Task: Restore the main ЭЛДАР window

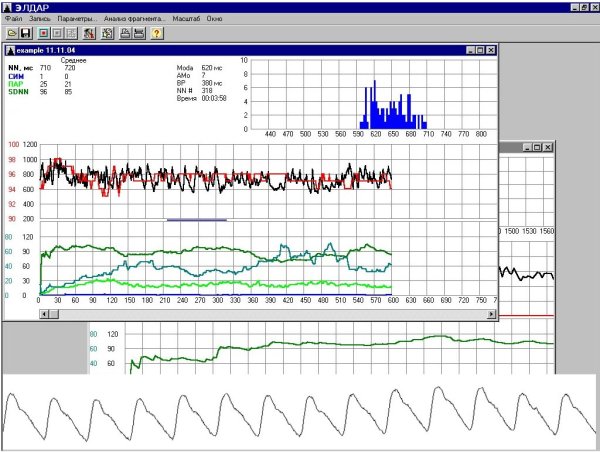Action: pos(584,7)
